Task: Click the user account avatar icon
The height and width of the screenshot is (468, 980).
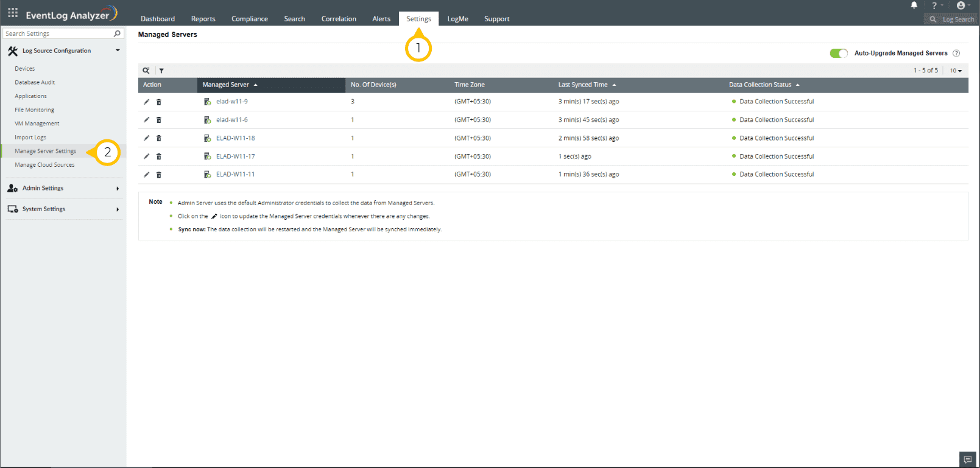Action: point(961,5)
